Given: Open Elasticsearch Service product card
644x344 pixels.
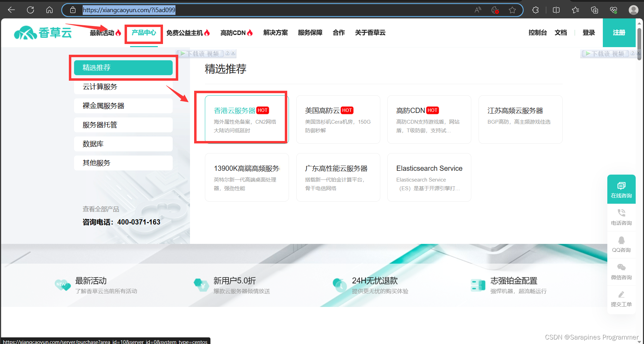Looking at the screenshot, I should [429, 177].
